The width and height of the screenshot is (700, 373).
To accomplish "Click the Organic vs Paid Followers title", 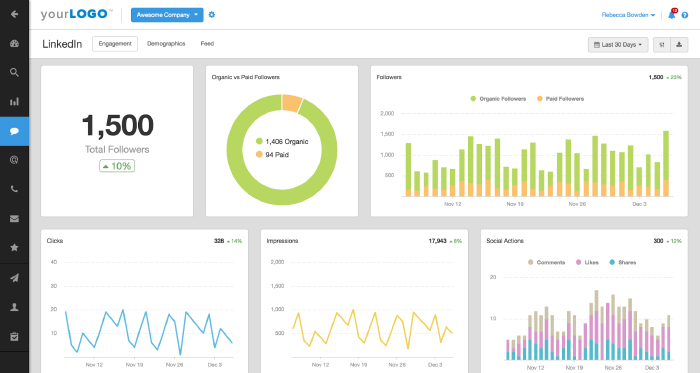I will click(x=246, y=77).
